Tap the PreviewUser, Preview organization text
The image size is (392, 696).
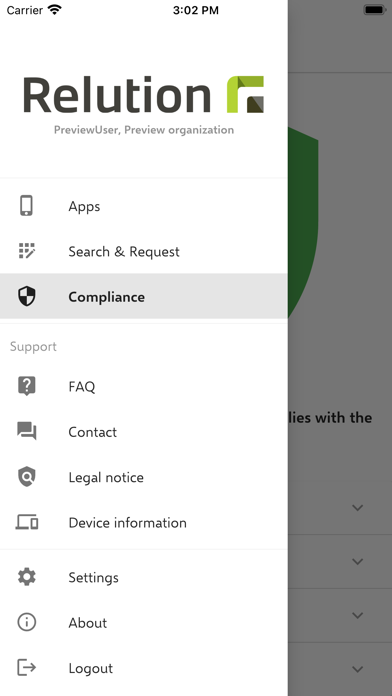click(x=144, y=130)
